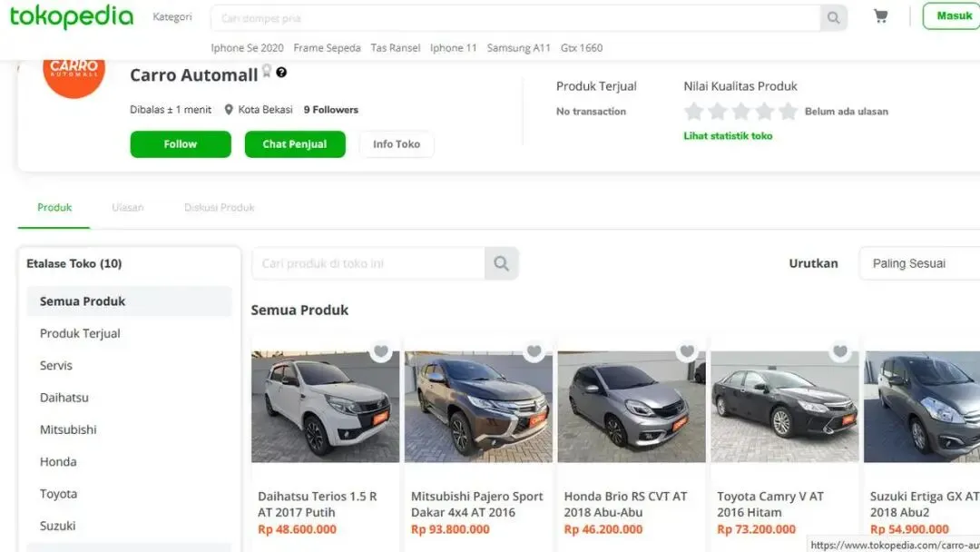The image size is (980, 552).
Task: Click the product rating stars
Action: click(x=740, y=112)
